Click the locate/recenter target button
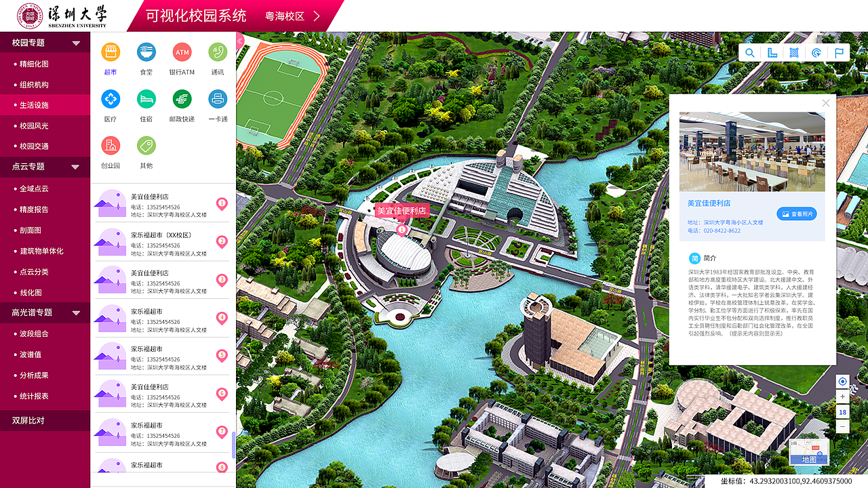This screenshot has height=488, width=868. pyautogui.click(x=842, y=382)
